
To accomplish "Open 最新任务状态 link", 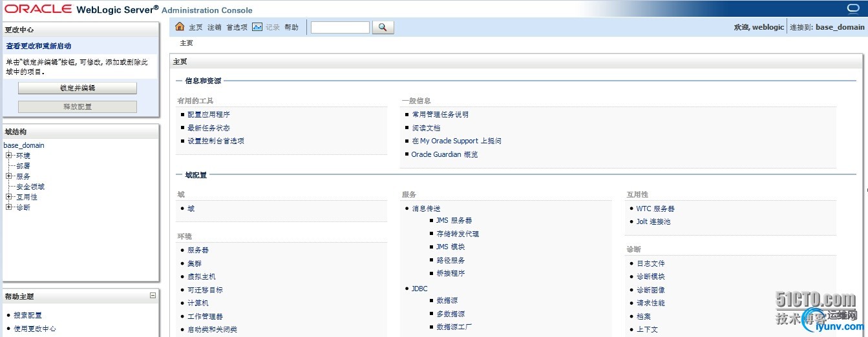I will [x=209, y=128].
